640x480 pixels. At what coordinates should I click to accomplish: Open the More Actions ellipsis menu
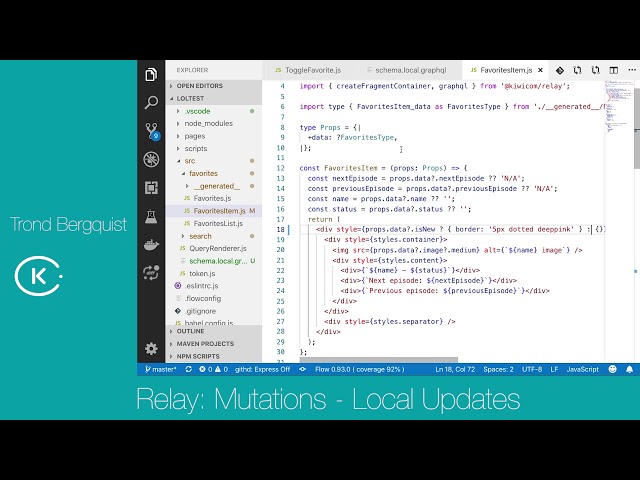point(632,70)
